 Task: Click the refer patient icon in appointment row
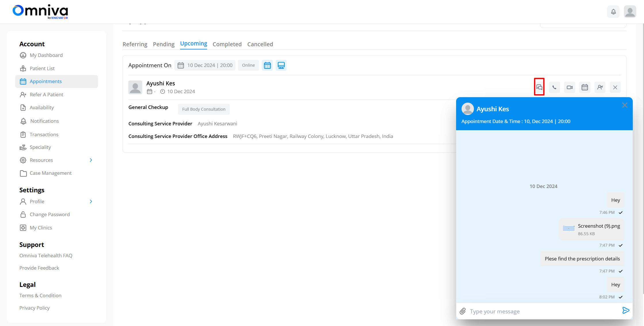coord(600,87)
